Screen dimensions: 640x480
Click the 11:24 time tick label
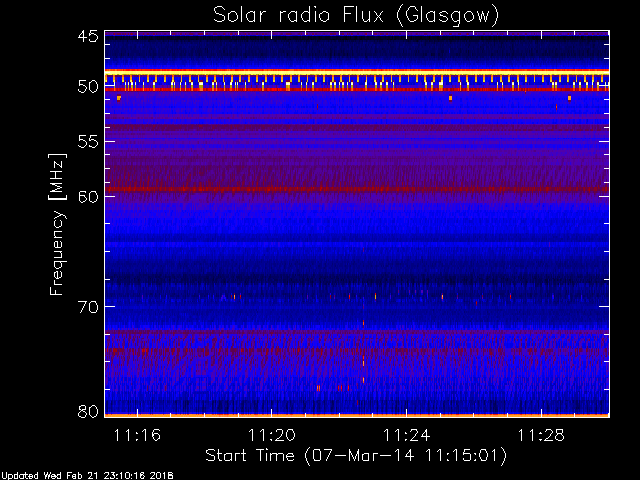[x=407, y=435]
